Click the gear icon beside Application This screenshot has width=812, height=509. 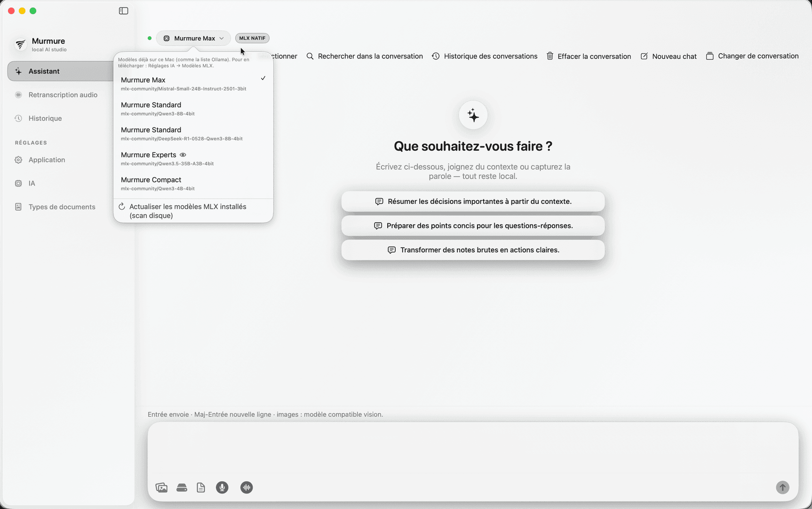tap(18, 160)
